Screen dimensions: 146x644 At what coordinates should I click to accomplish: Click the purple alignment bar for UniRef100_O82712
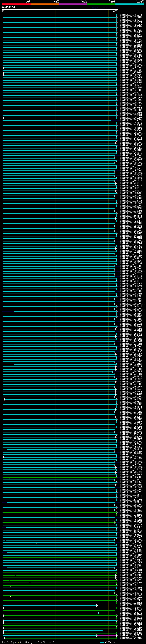(x=107, y=635)
